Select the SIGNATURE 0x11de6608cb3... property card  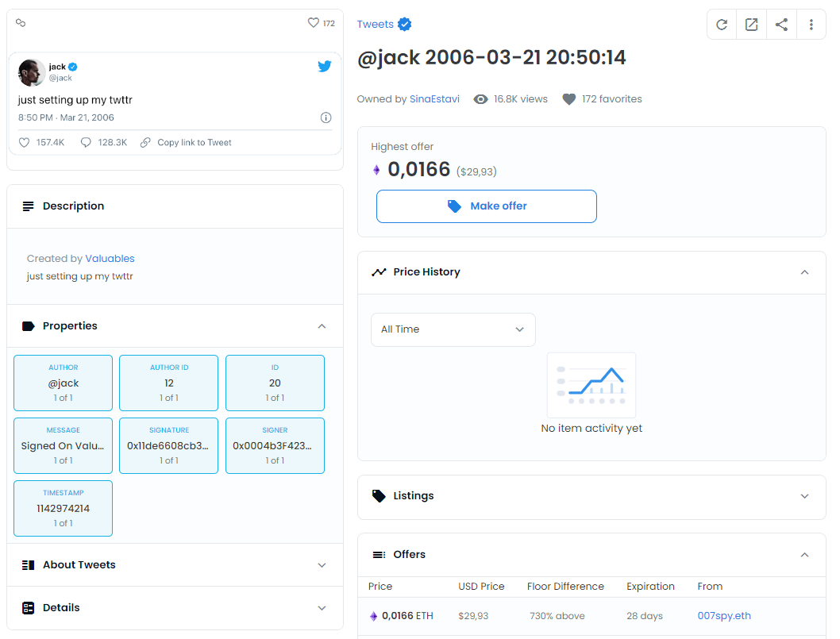click(169, 445)
